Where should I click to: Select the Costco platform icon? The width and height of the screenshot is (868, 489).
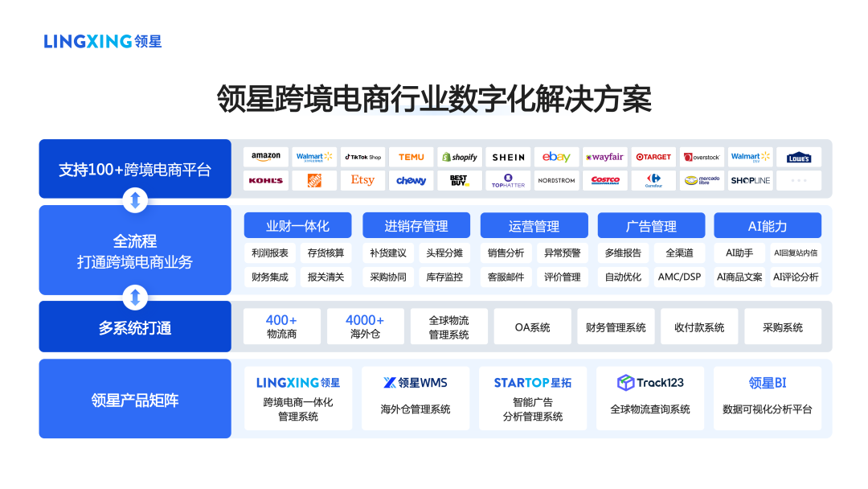(605, 180)
